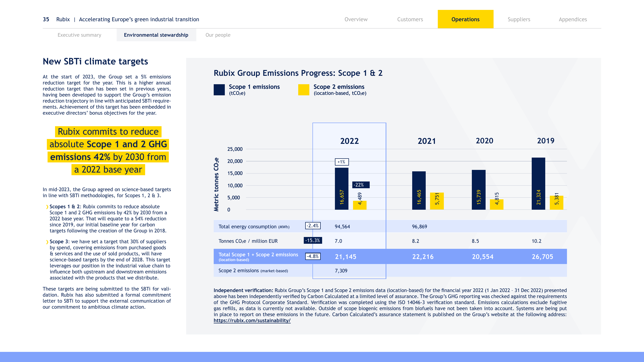Click the 22,216 total emissions value
644x362 pixels.
pos(423,257)
